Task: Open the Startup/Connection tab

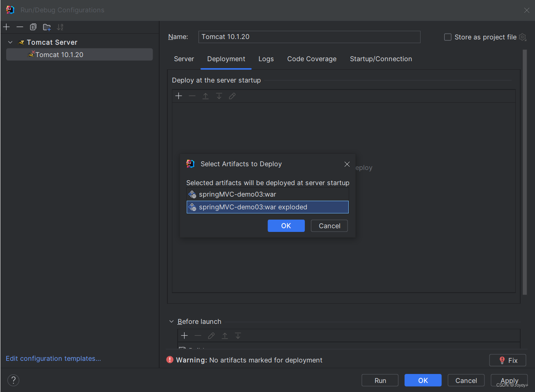Action: point(381,59)
